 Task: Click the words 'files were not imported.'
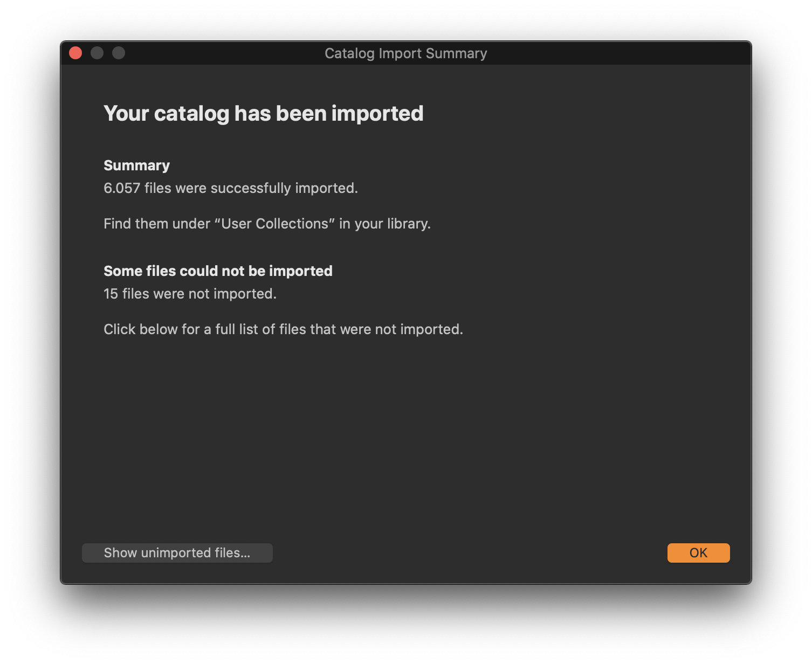(199, 294)
